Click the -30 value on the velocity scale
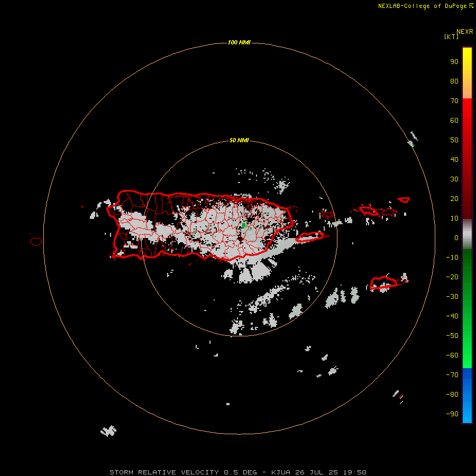This screenshot has width=476, height=476. pyautogui.click(x=452, y=297)
